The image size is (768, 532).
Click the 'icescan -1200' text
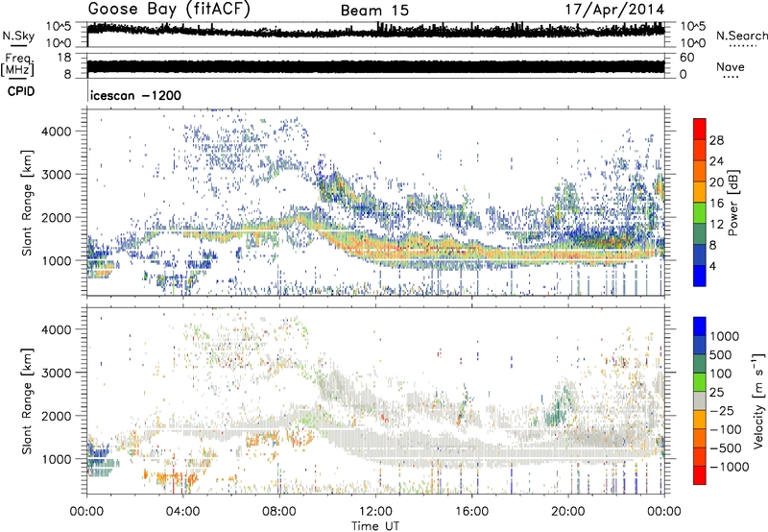click(135, 95)
